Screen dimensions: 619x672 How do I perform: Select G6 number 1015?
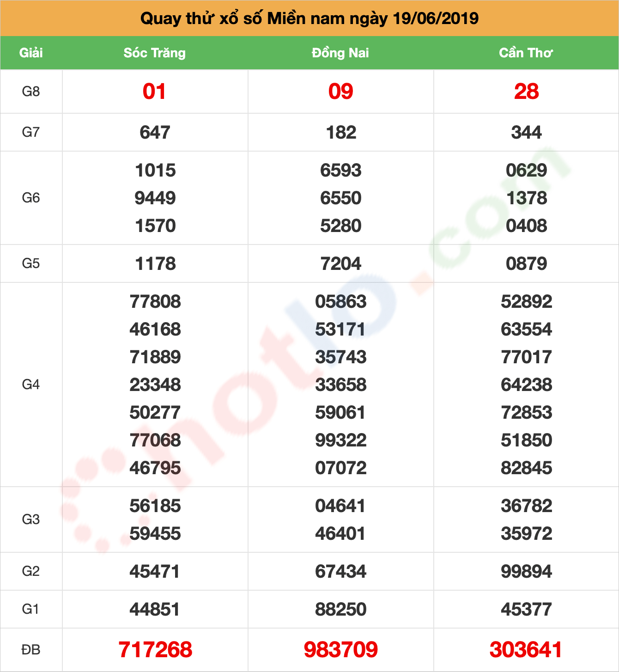[x=155, y=171]
